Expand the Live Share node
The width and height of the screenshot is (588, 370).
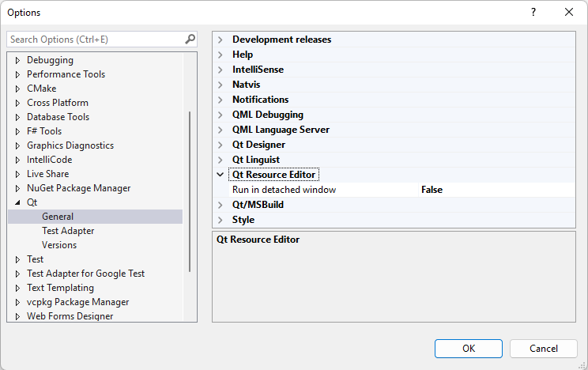pyautogui.click(x=17, y=174)
